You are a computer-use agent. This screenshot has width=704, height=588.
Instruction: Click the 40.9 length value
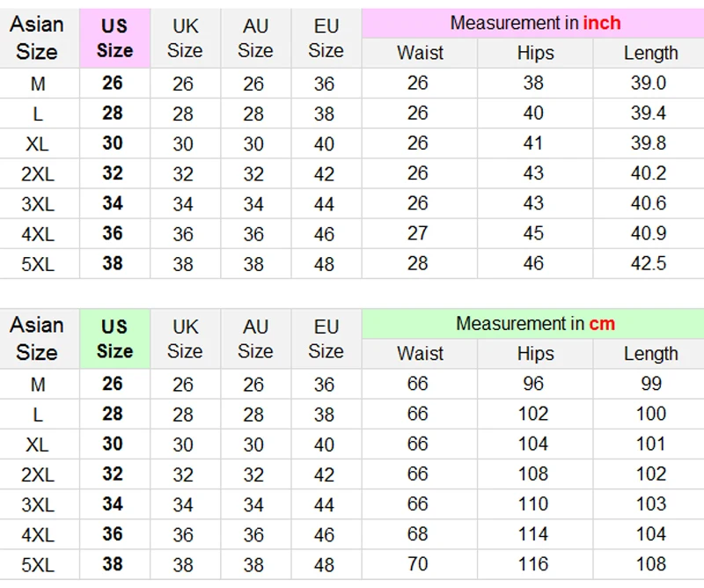tap(649, 233)
